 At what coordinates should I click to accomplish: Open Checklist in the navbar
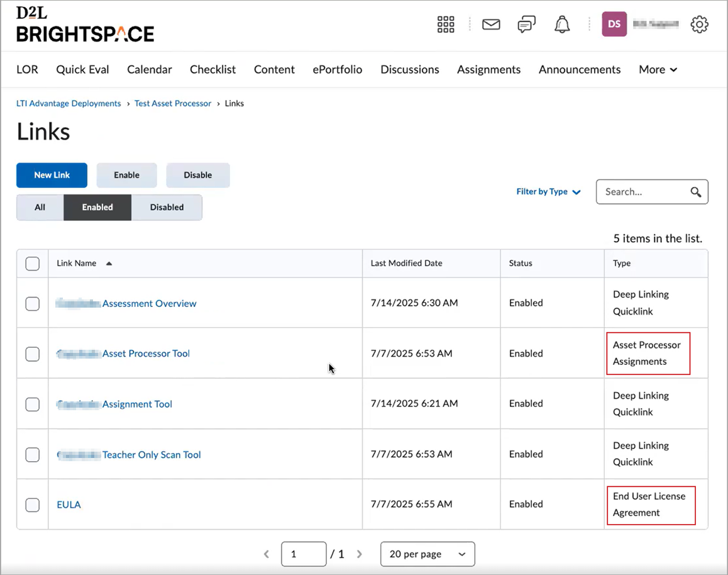coord(212,70)
